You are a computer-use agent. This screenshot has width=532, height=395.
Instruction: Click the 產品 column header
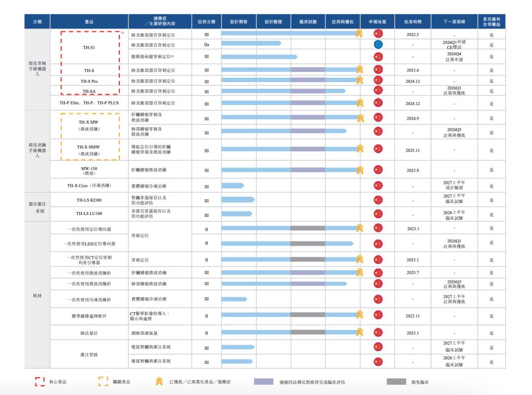89,21
